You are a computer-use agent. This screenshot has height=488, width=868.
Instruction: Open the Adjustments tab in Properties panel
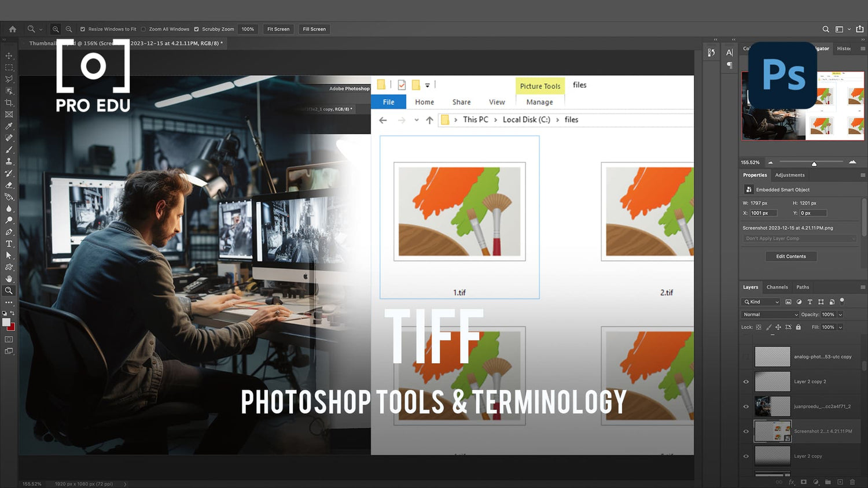[x=790, y=175]
